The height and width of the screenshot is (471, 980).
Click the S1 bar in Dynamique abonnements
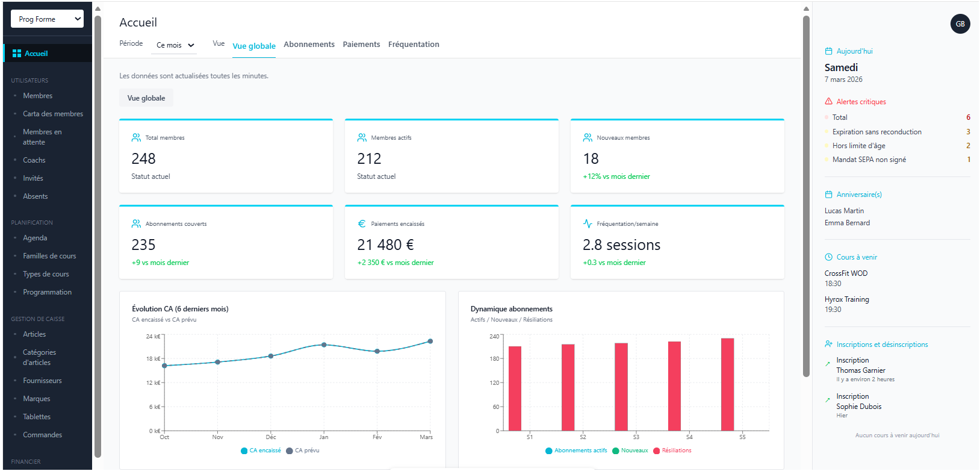(x=515, y=388)
